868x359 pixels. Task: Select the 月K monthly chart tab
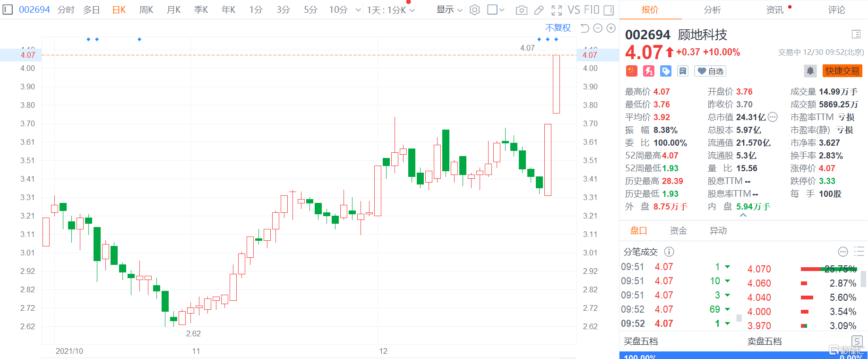click(174, 10)
